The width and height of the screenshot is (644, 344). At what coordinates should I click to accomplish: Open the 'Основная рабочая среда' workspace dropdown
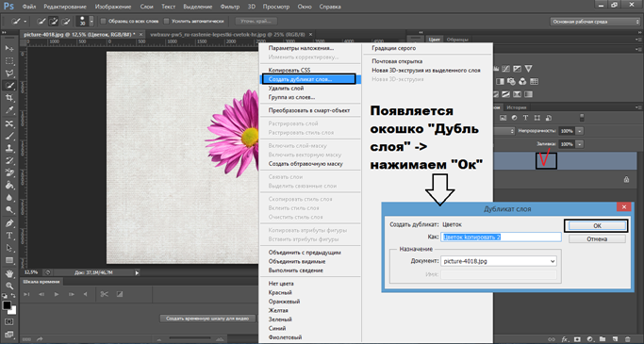pos(594,22)
